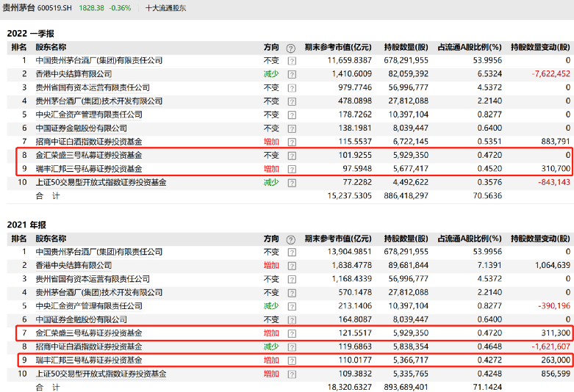Image resolution: width=574 pixels, height=392 pixels.
Task: Open shareholder 中国贵州茅台酒厂(集团)有限责任公司 in 2022 一季报
Action: coord(98,60)
